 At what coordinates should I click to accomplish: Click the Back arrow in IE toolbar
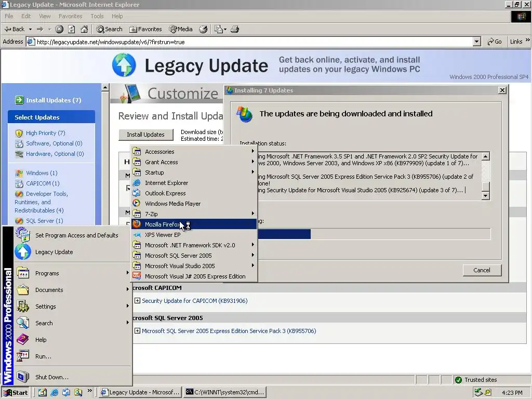(x=14, y=29)
